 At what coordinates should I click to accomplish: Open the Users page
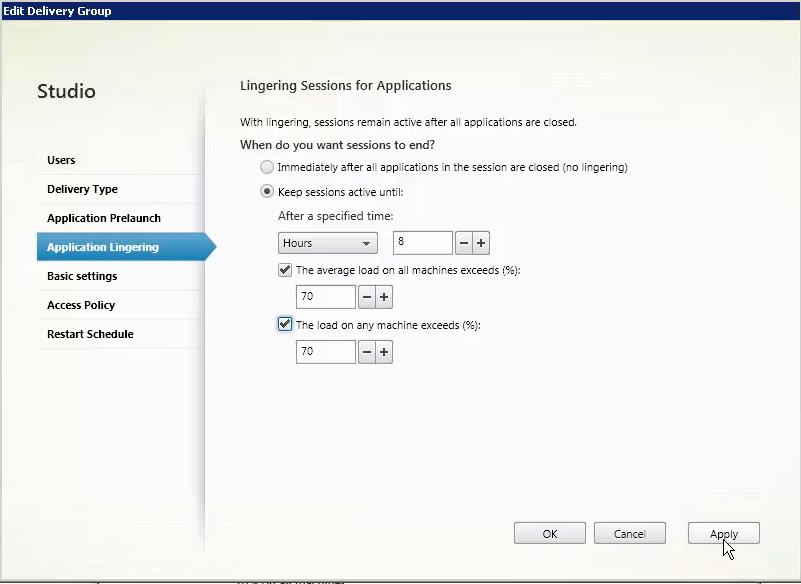point(121,160)
